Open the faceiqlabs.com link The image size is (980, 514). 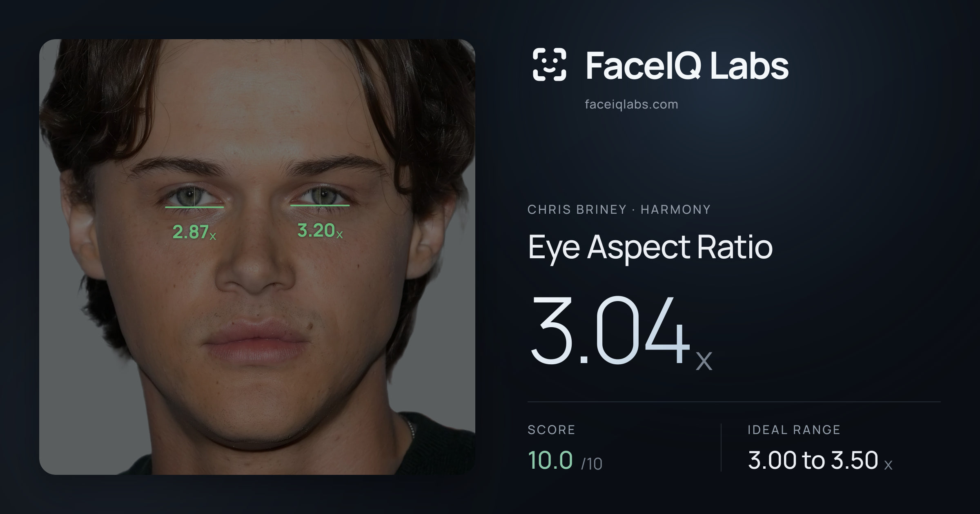[631, 104]
